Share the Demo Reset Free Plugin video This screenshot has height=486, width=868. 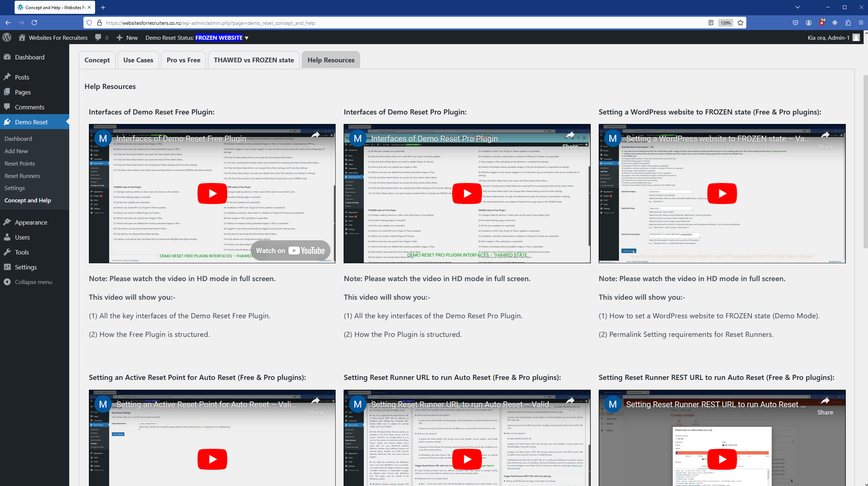(x=315, y=140)
